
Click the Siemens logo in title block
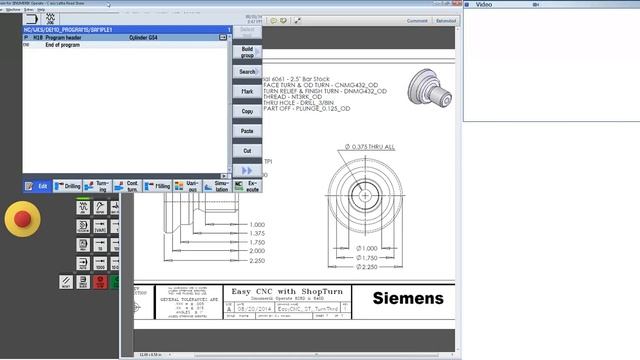408,298
